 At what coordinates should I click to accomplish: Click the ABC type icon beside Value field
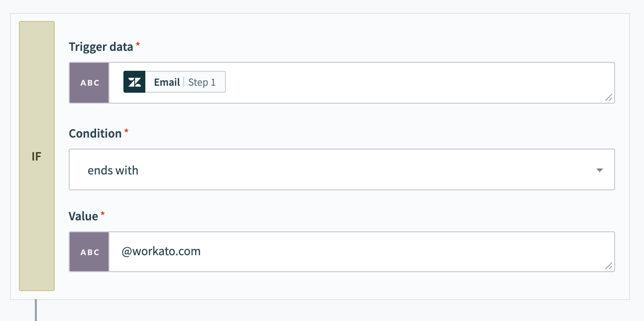[x=90, y=252]
